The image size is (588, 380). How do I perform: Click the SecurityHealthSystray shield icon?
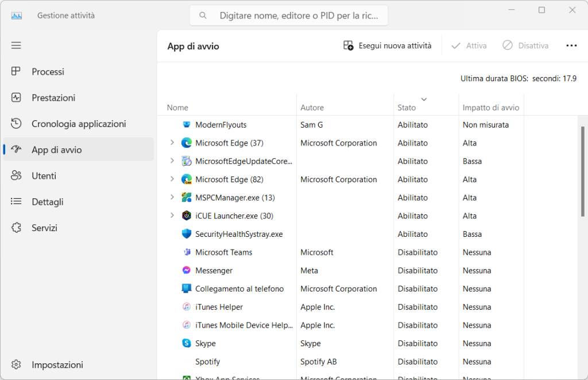[x=187, y=234]
